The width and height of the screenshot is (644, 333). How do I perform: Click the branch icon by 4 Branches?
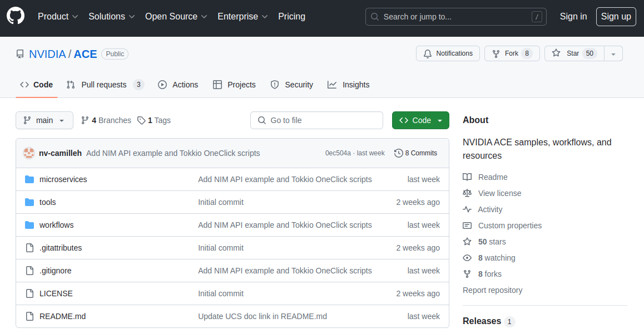click(x=85, y=120)
